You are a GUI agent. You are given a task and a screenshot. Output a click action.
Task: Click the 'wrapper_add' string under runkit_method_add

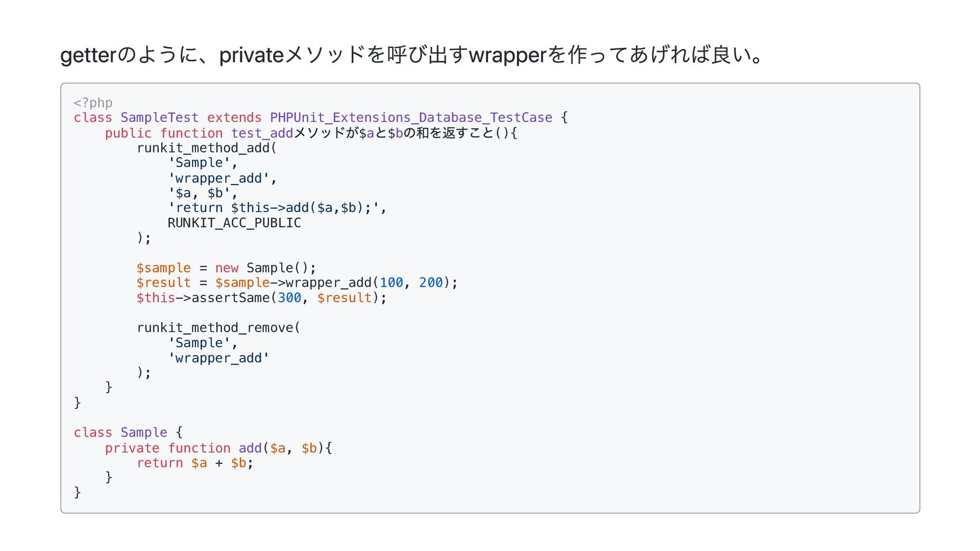(x=218, y=178)
